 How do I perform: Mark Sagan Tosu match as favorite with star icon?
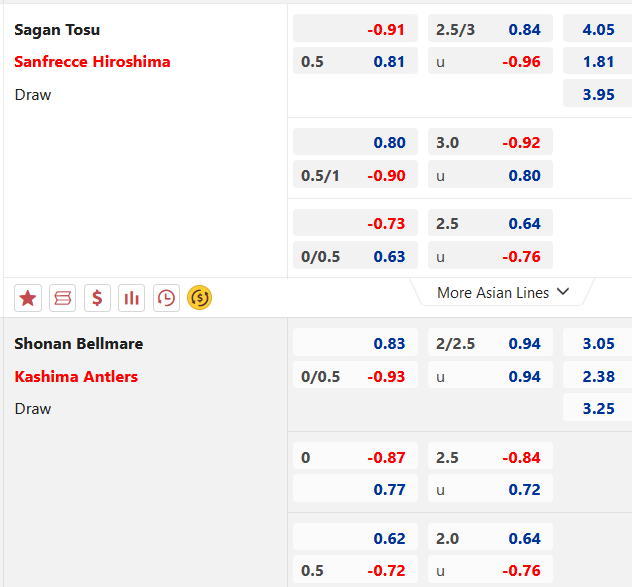coord(28,298)
